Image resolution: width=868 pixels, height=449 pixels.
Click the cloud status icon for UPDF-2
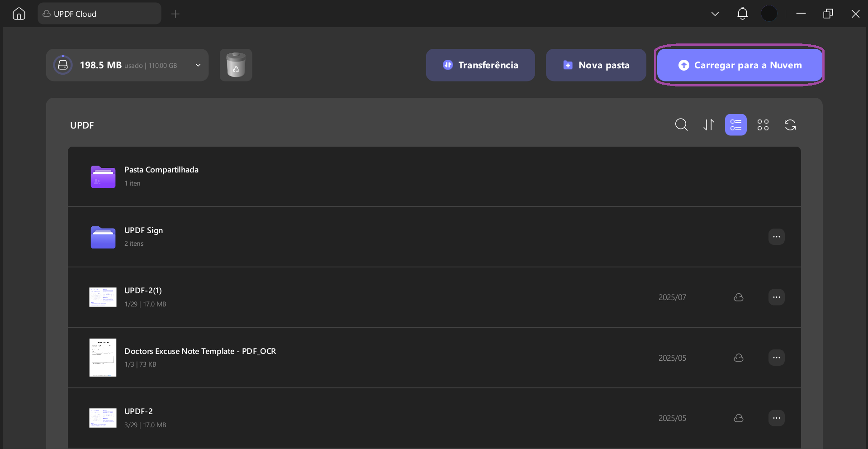coord(739,418)
